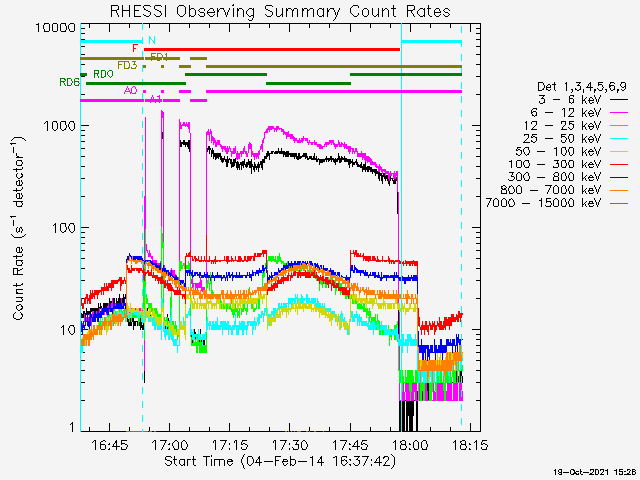
Task: Click the solid cyan vertical line near 18:00
Action: (x=401, y=227)
